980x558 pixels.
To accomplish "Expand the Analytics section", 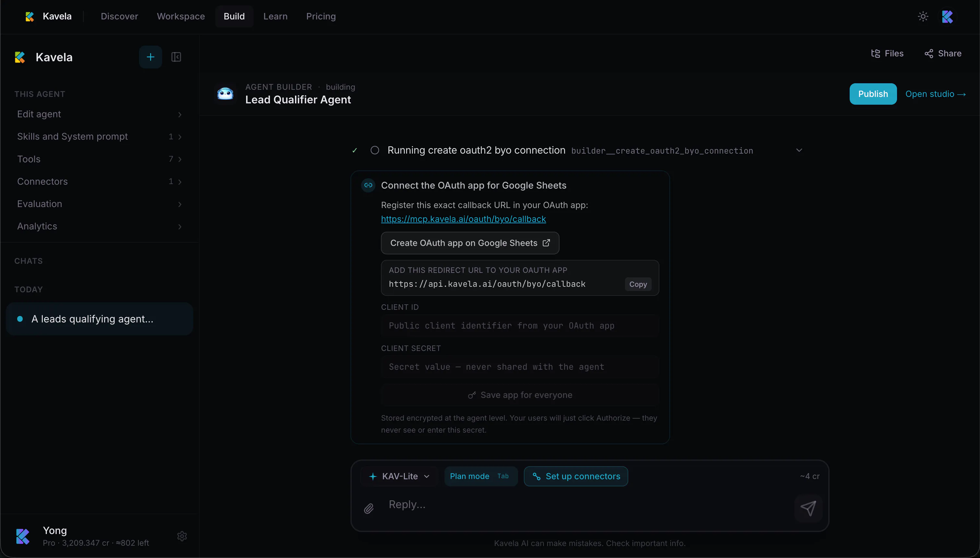I will pyautogui.click(x=99, y=226).
